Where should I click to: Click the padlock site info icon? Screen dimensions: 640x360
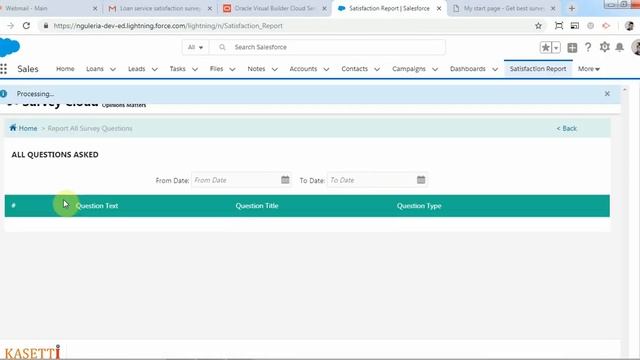46,26
